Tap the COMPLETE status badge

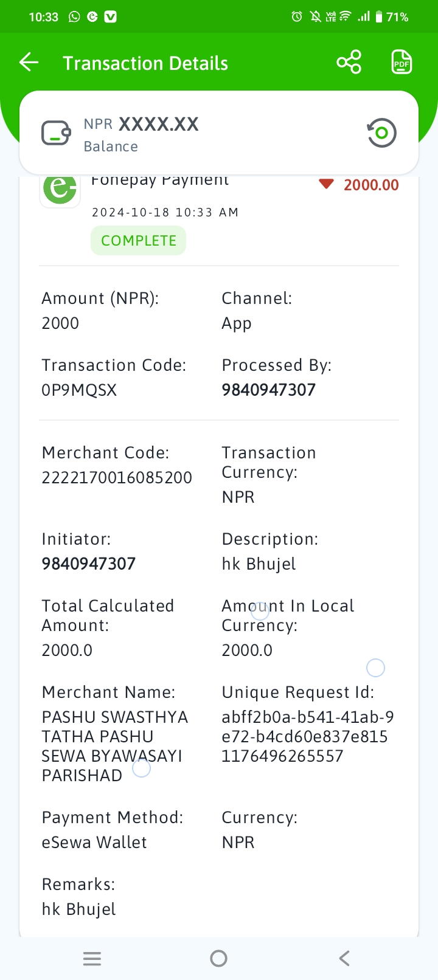139,241
